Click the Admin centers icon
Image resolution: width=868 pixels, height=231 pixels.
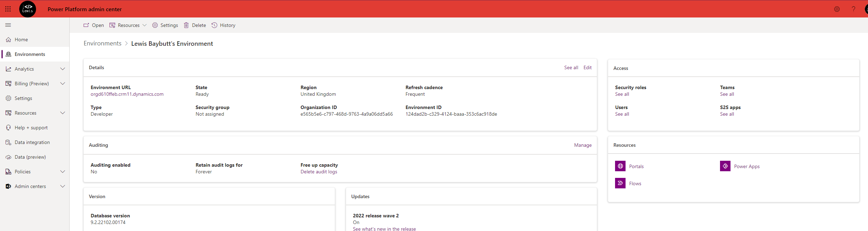tap(8, 187)
